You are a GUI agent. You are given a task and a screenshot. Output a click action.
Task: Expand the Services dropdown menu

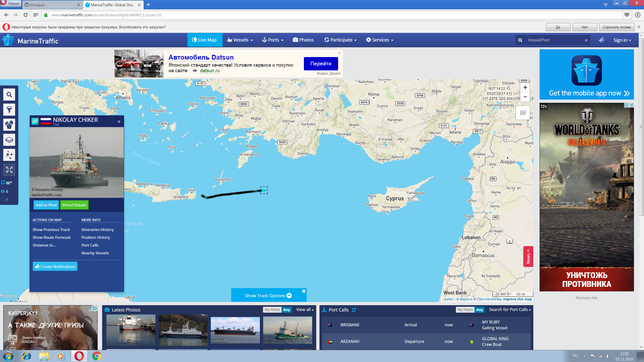(x=380, y=40)
